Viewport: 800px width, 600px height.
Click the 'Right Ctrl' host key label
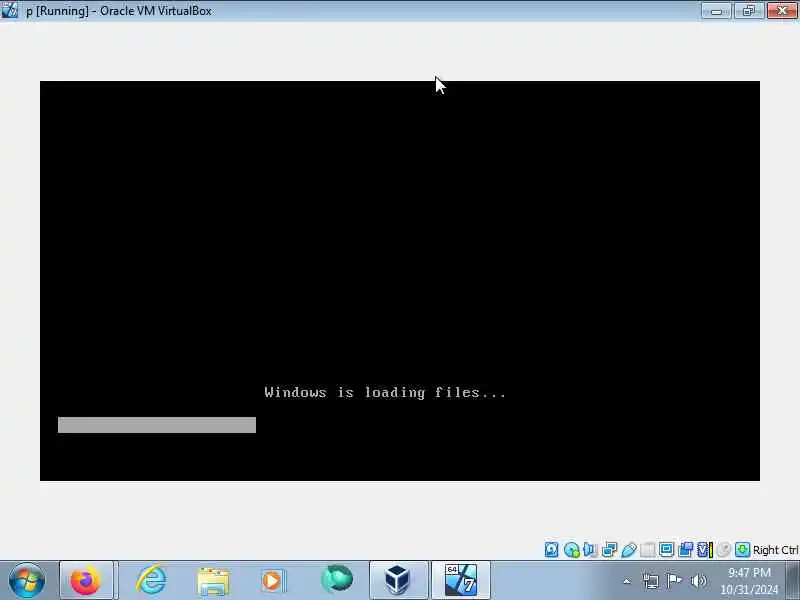pyautogui.click(x=776, y=550)
